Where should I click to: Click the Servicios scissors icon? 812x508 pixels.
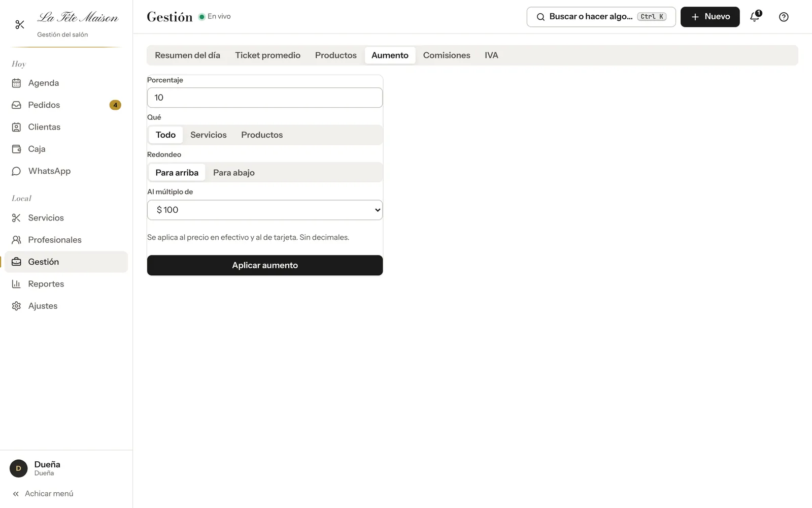point(16,218)
